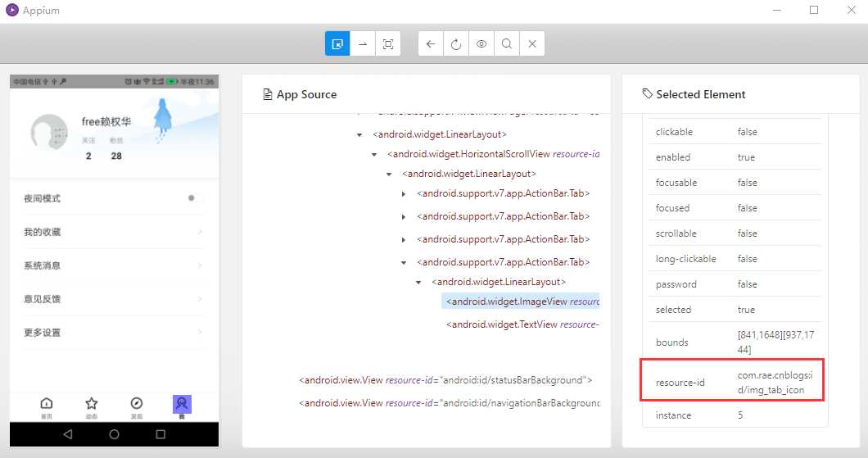Image resolution: width=868 pixels, height=458 pixels.
Task: Tap home tab icon in phone preview
Action: pyautogui.click(x=47, y=403)
